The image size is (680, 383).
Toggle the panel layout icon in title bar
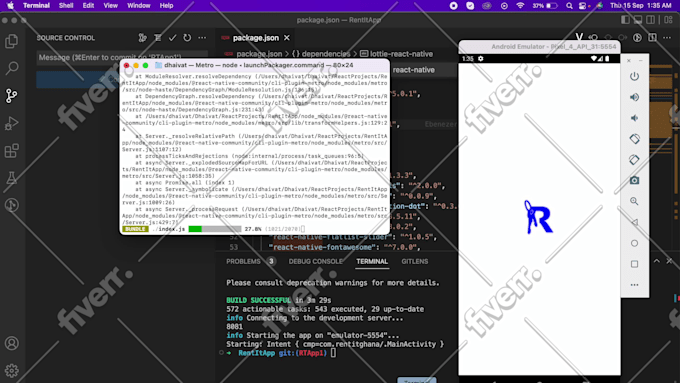[638, 20]
